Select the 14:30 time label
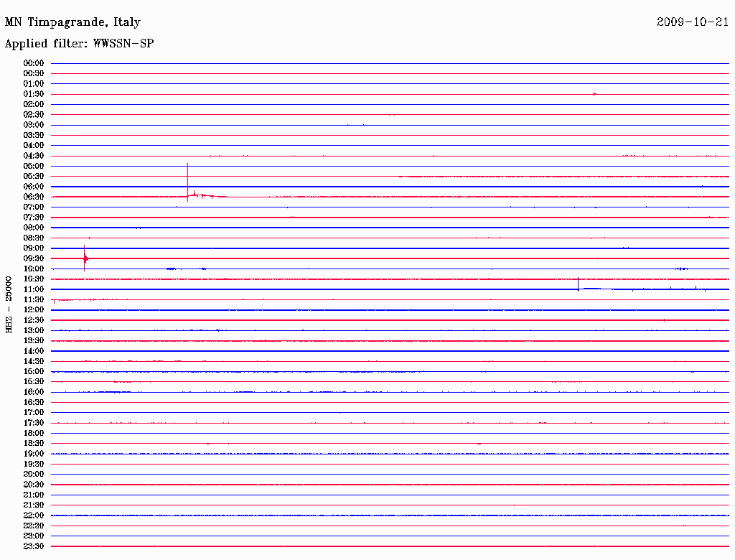 [34, 362]
